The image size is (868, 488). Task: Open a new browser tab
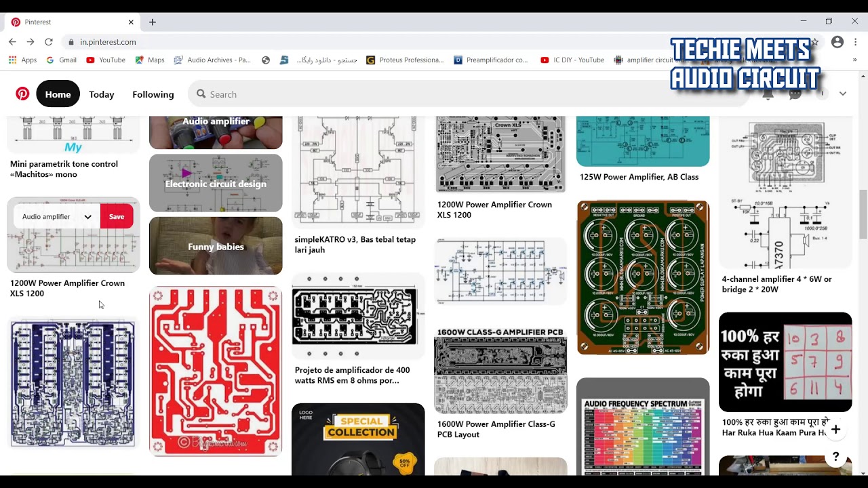(x=153, y=22)
